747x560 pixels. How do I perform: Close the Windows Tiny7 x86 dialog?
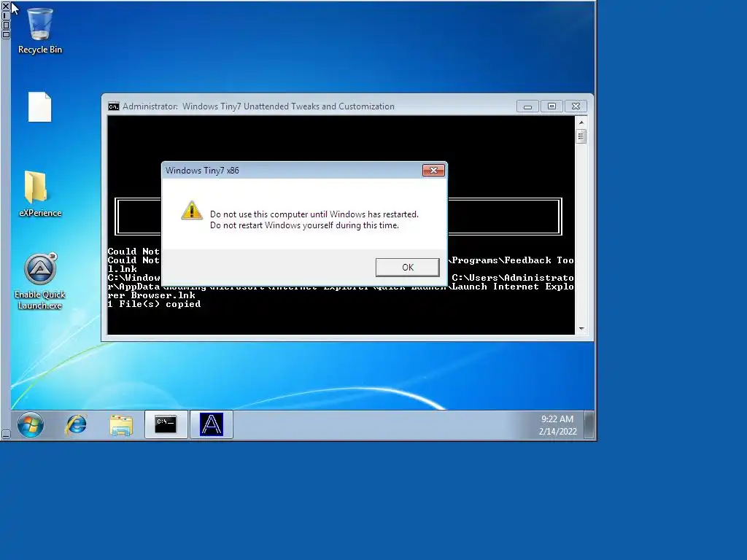tap(433, 170)
